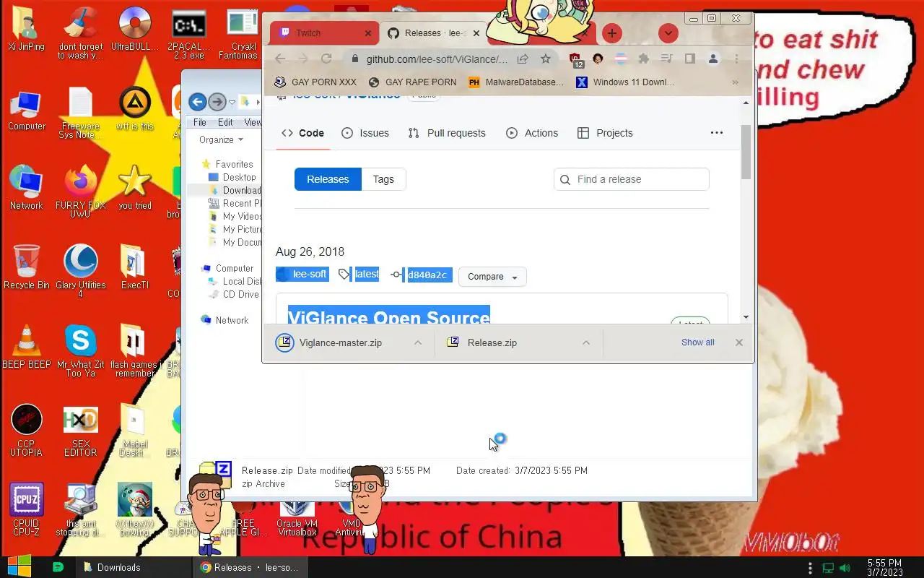Open Release.zip from the download bar
This screenshot has width=924, height=578.
491,342
